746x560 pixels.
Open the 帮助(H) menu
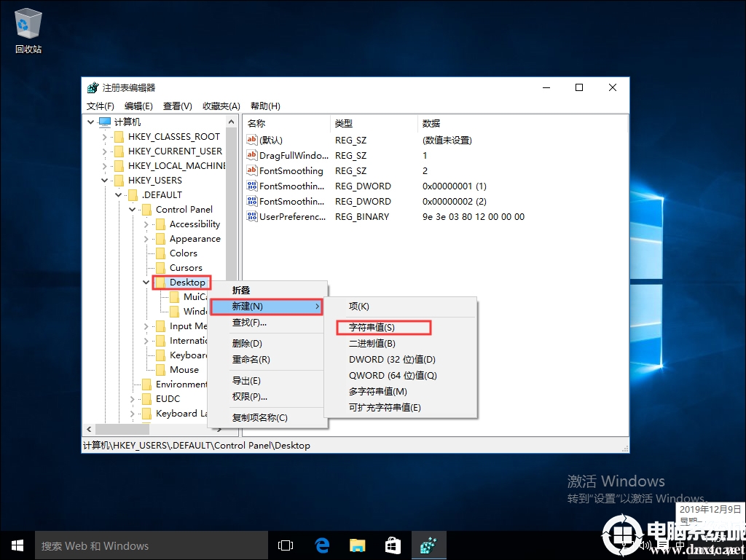[265, 106]
